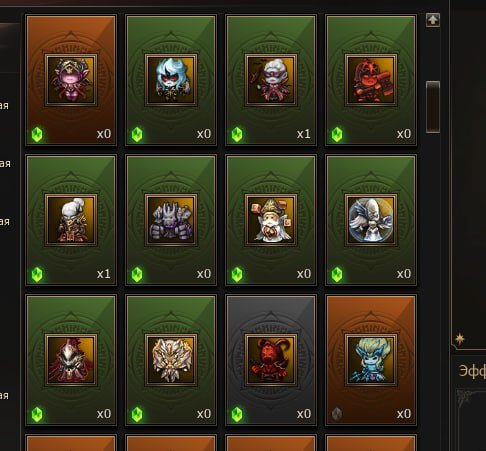Open the blue-haired red-masked hero card

(x=171, y=80)
